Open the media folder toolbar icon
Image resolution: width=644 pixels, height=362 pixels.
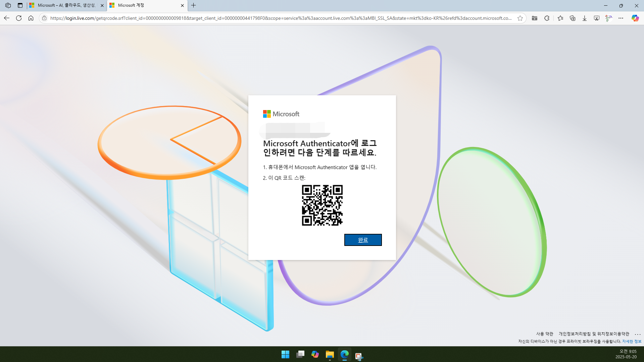point(535,18)
